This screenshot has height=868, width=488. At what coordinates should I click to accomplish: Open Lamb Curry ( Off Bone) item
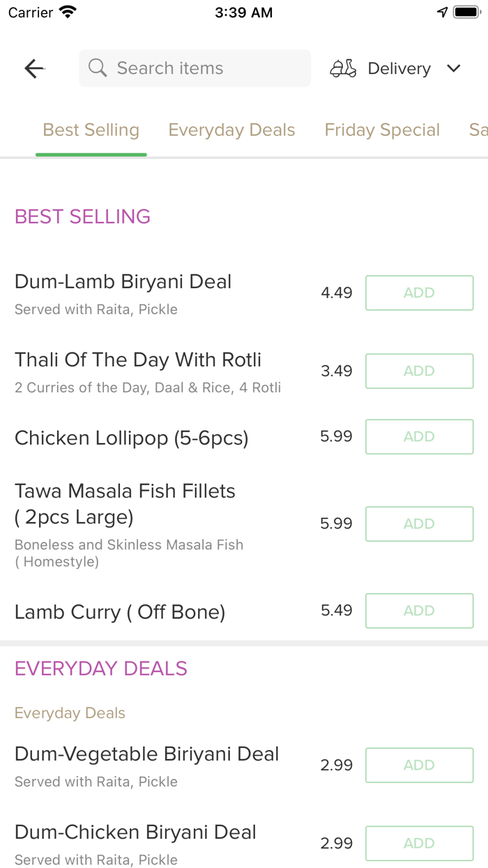coord(120,612)
